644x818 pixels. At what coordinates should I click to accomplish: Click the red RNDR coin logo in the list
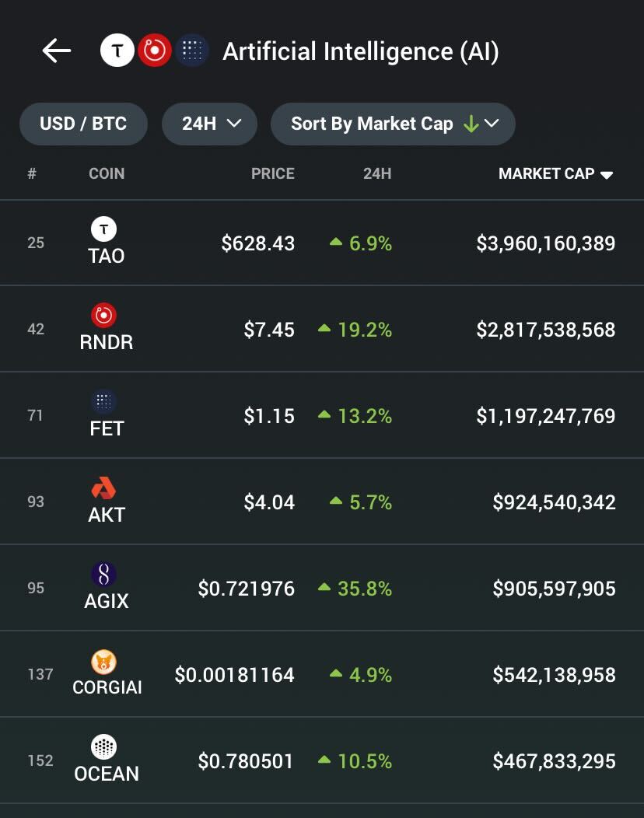click(104, 315)
